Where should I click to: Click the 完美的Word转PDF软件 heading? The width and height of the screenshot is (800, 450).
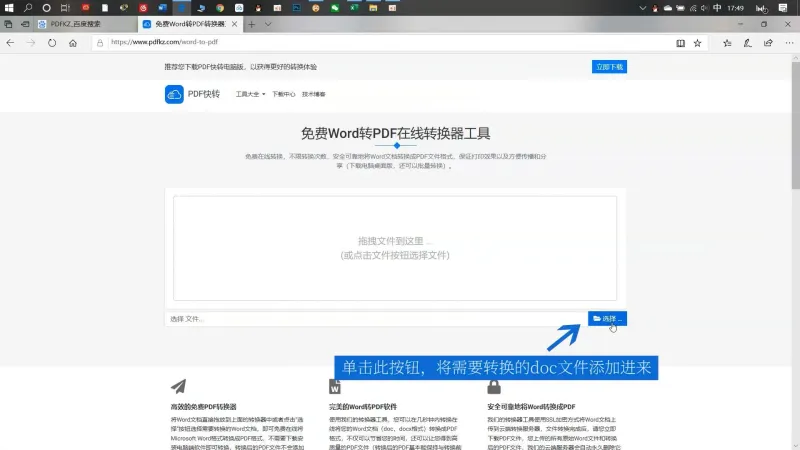point(363,407)
